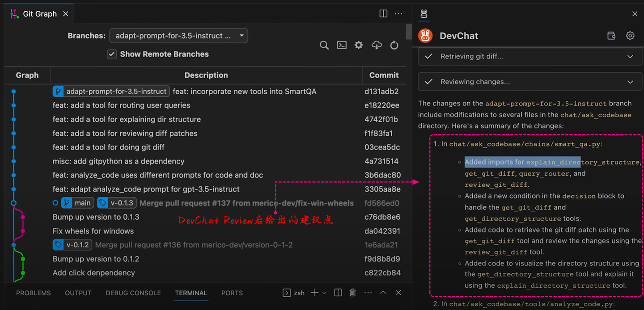The image size is (644, 310).
Task: Collapse the 'Retrieving git diff...' section
Action: (630, 56)
